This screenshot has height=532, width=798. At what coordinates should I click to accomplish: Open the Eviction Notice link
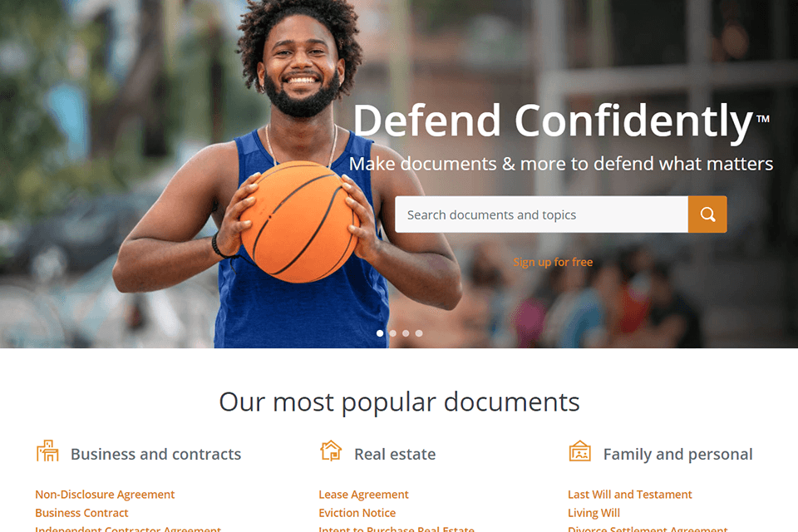coord(357,513)
